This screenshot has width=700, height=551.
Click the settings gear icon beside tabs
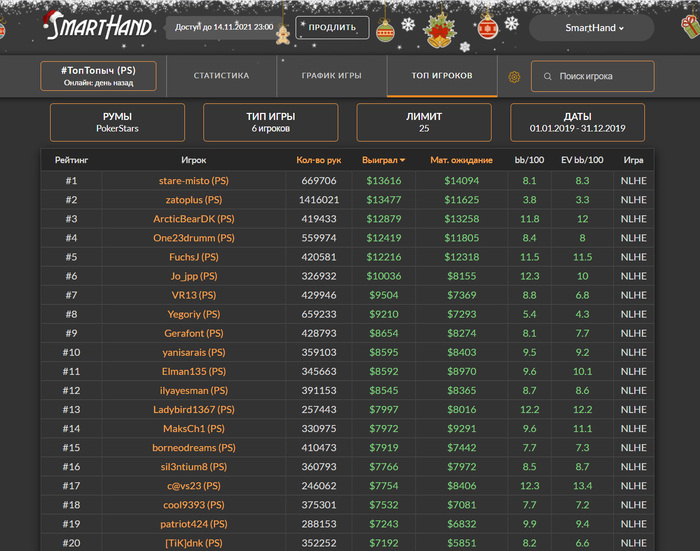pyautogui.click(x=515, y=77)
